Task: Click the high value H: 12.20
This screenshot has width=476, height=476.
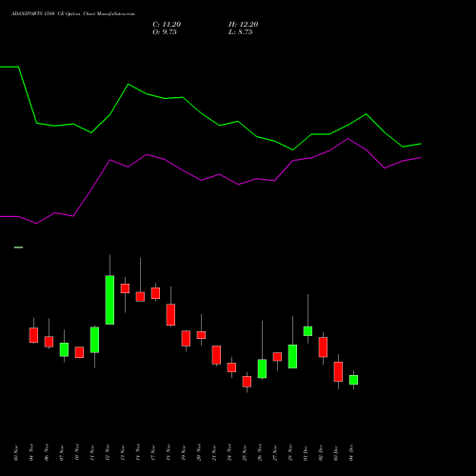Action: (243, 25)
